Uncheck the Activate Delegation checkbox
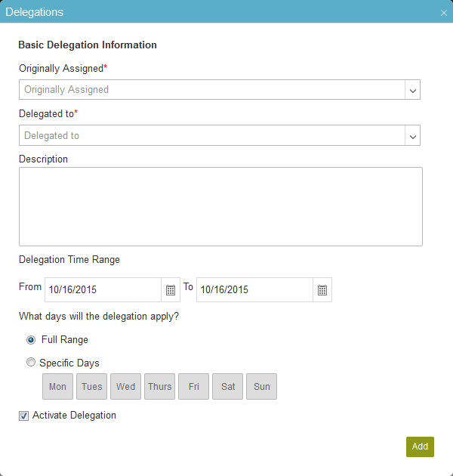The height and width of the screenshot is (476, 453). tap(23, 416)
